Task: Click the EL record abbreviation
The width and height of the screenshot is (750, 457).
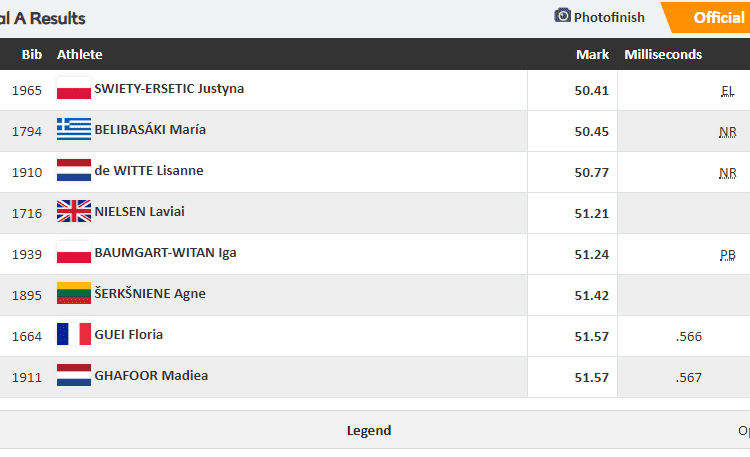Action: point(728,91)
